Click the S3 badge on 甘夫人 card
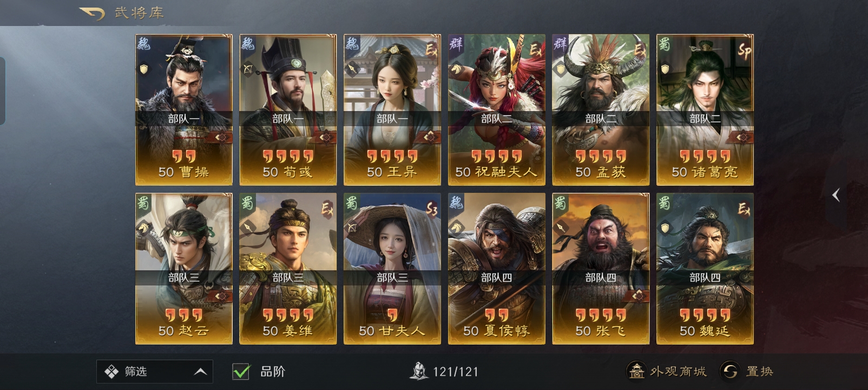Image resolution: width=868 pixels, height=390 pixels. click(431, 209)
